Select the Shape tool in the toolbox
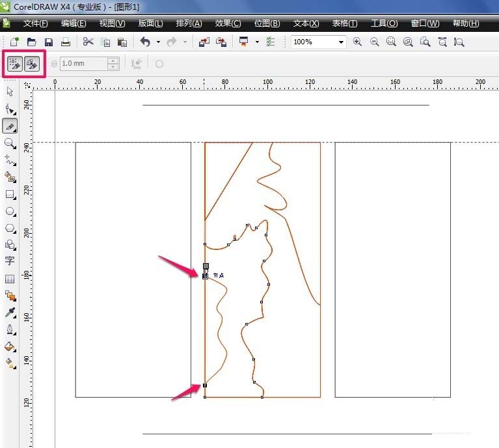Viewport: 499px width, 448px height. click(x=10, y=109)
